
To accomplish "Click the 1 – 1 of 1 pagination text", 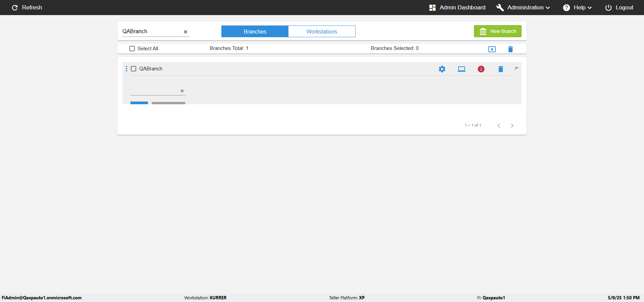I will (x=473, y=125).
